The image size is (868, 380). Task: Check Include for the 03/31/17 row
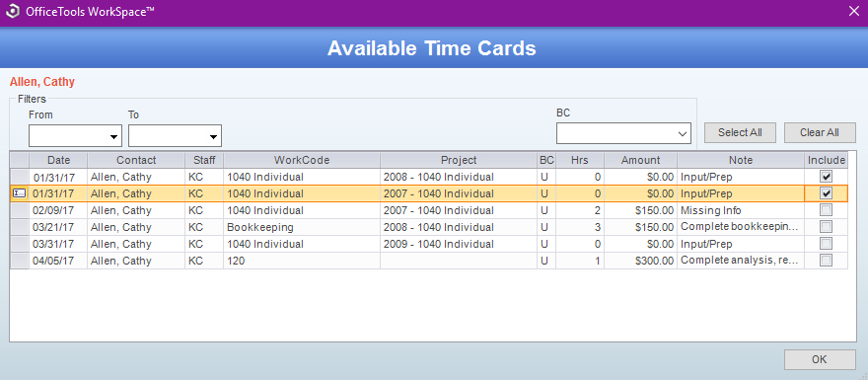coord(826,244)
